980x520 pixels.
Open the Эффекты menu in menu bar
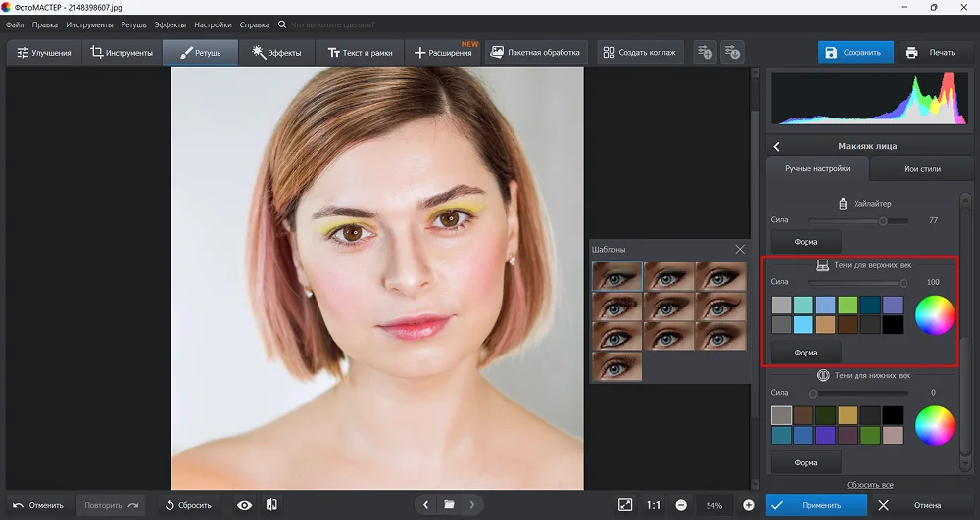click(x=170, y=24)
